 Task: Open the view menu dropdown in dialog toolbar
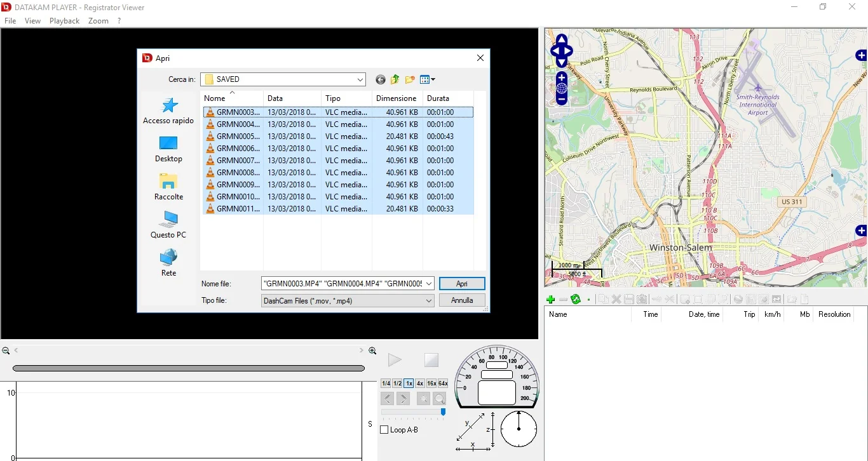[x=428, y=79]
